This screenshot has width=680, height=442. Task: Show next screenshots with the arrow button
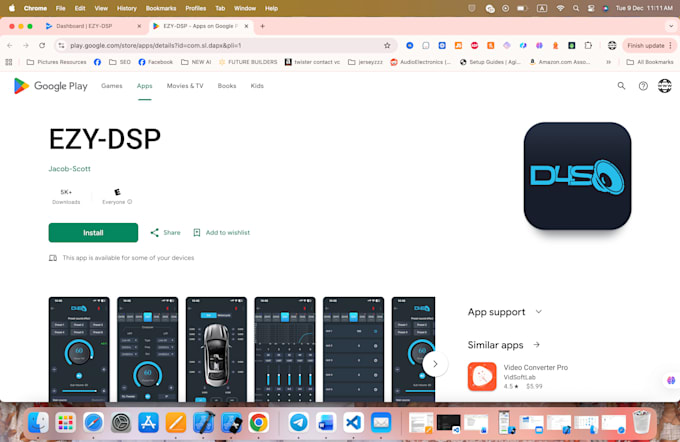(x=435, y=364)
